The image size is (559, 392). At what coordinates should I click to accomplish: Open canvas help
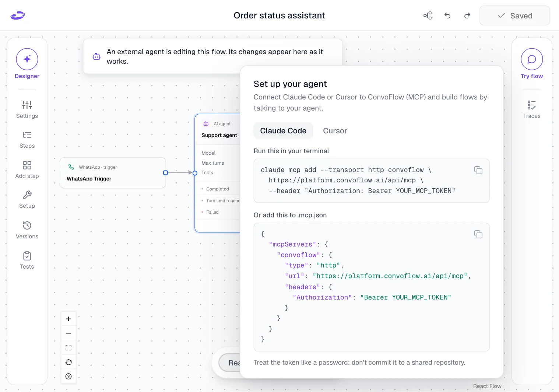[x=68, y=376]
